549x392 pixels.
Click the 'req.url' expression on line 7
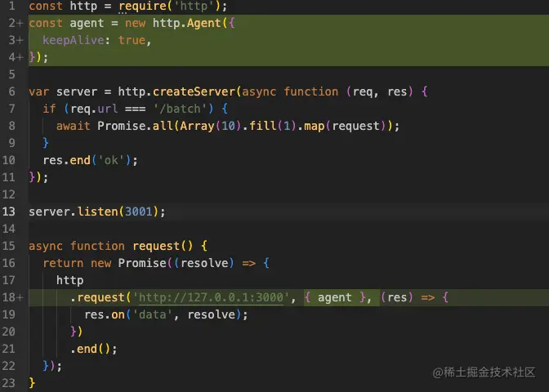point(94,109)
